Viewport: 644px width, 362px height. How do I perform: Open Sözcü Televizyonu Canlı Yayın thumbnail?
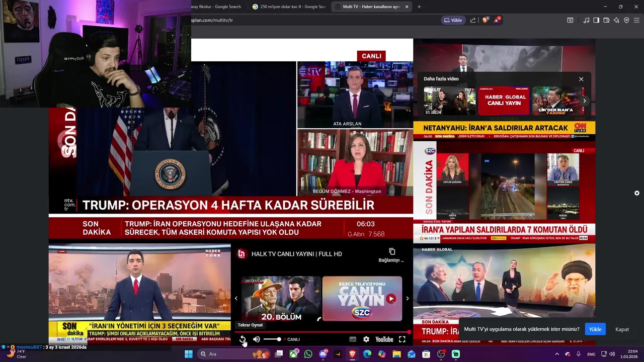(x=362, y=299)
